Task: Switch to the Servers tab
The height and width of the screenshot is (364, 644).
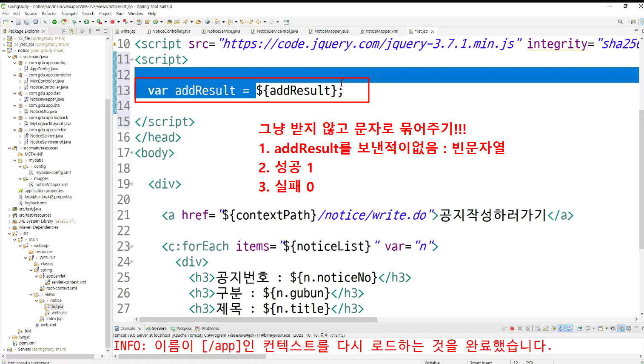Action: tap(156, 329)
